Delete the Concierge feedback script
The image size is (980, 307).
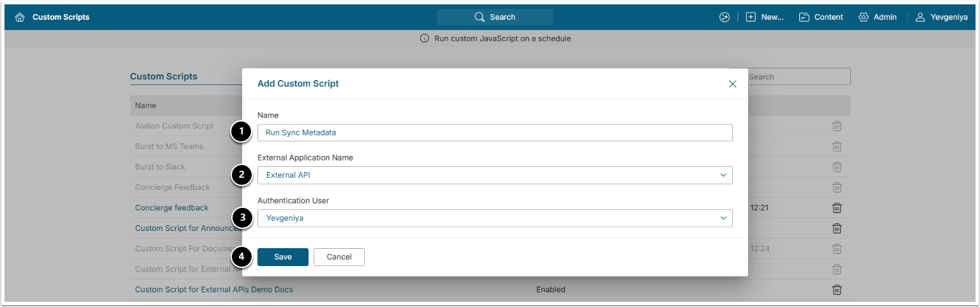[837, 208]
